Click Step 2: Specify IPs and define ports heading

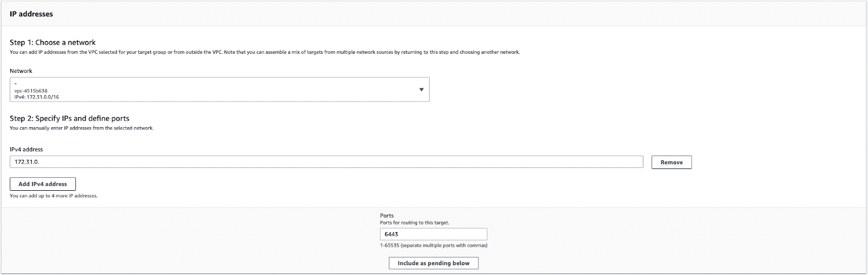[x=69, y=118]
